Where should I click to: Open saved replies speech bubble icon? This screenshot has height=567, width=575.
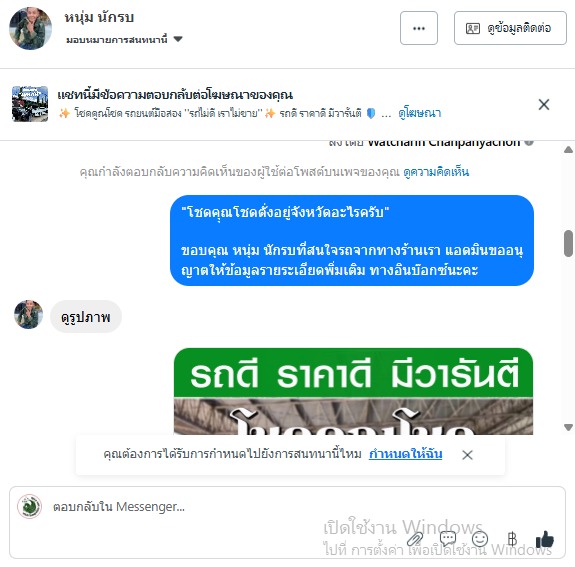(x=448, y=539)
